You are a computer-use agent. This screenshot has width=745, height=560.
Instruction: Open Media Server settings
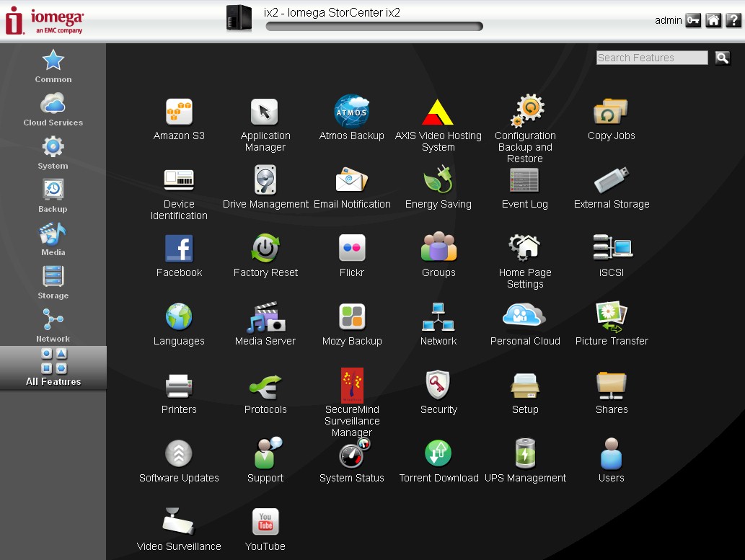point(265,324)
